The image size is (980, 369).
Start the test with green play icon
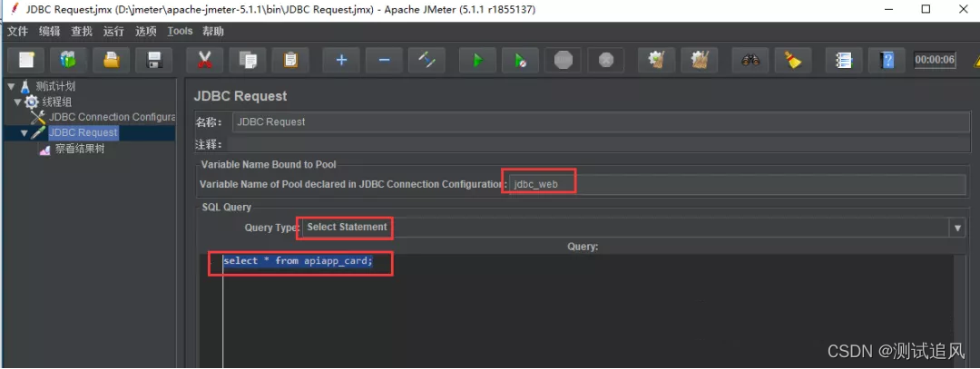(477, 60)
